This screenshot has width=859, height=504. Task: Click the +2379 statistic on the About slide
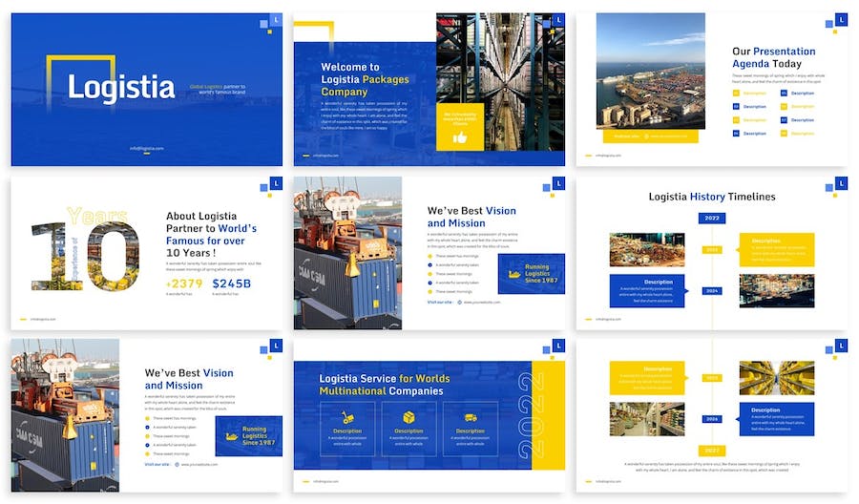(183, 283)
